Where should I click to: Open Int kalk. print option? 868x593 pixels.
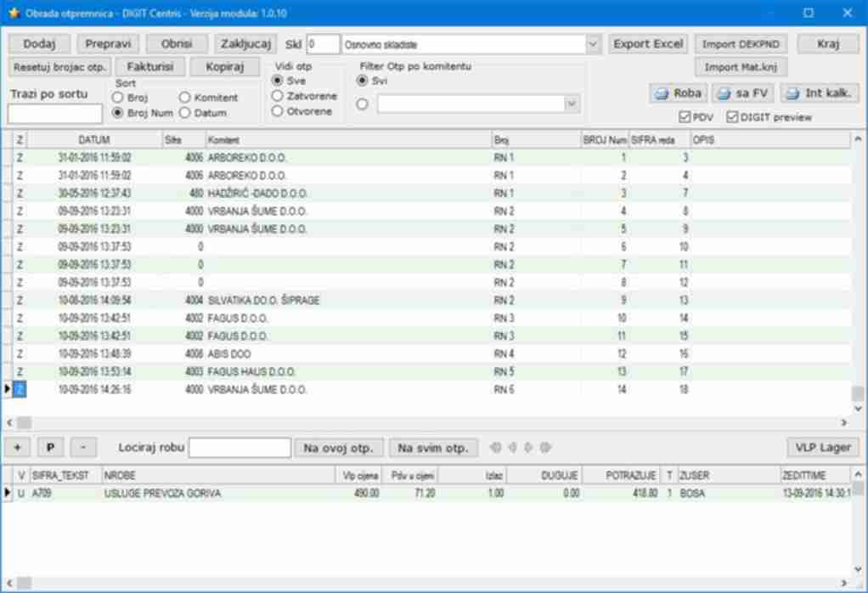(x=819, y=93)
